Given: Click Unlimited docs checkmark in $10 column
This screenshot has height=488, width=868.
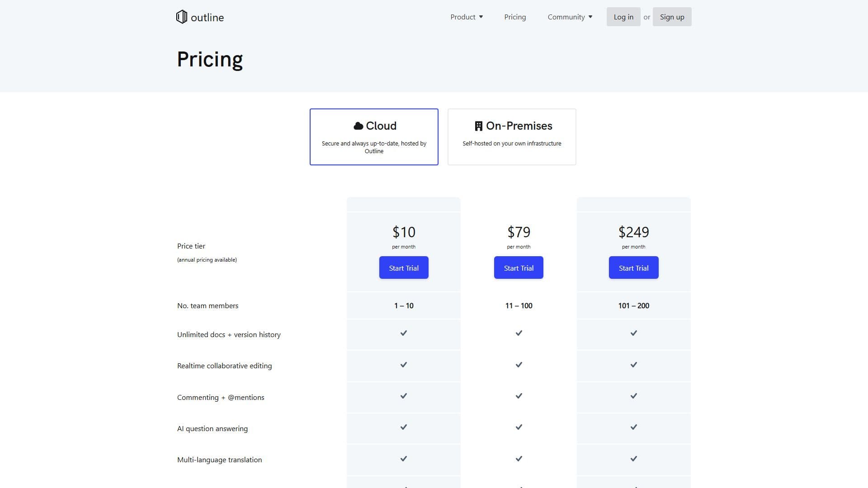Looking at the screenshot, I should pos(404,333).
